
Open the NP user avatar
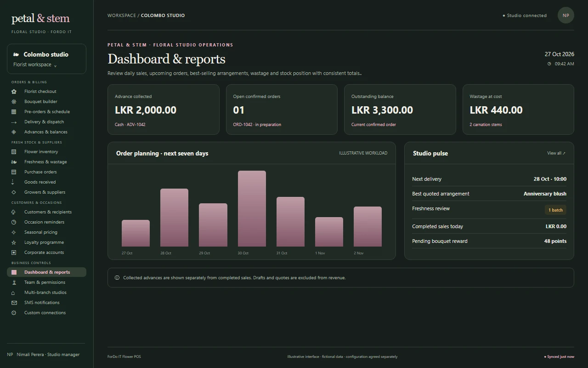pyautogui.click(x=566, y=15)
